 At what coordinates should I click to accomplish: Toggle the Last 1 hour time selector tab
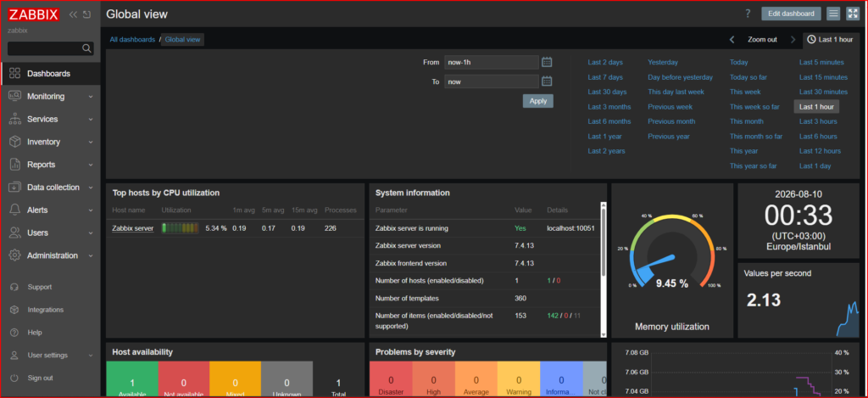(x=831, y=39)
